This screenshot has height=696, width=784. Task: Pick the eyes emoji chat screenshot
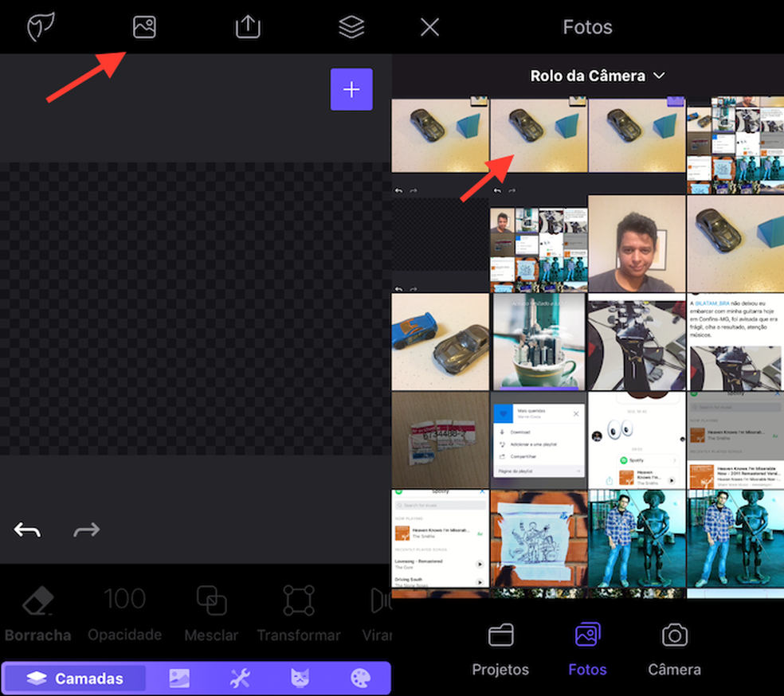pos(637,440)
